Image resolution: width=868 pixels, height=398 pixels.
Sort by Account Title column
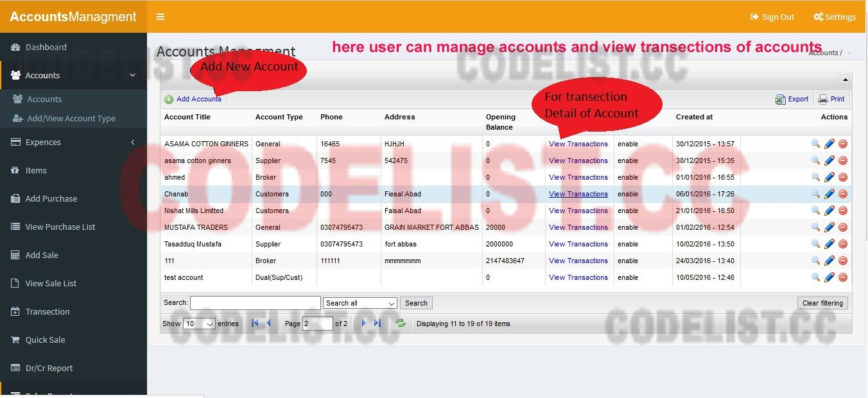pyautogui.click(x=187, y=117)
